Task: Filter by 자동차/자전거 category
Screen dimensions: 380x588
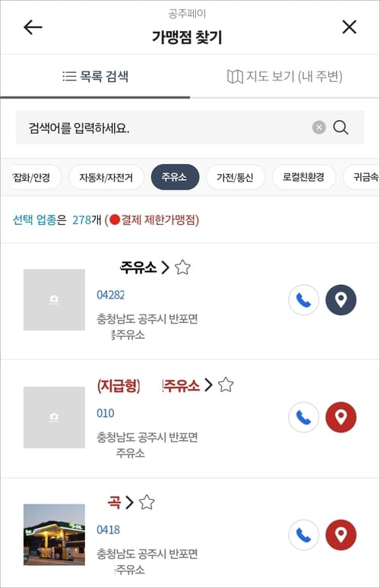Action: pyautogui.click(x=106, y=177)
